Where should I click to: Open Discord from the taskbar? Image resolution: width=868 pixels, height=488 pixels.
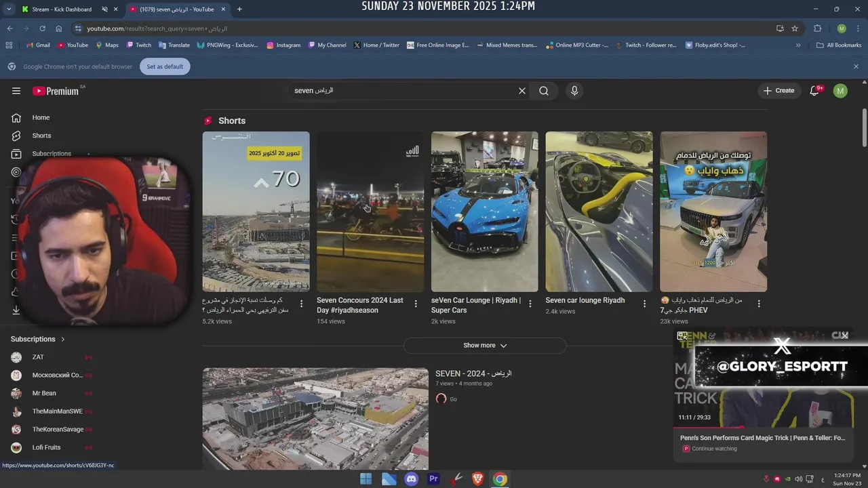pos(411,479)
